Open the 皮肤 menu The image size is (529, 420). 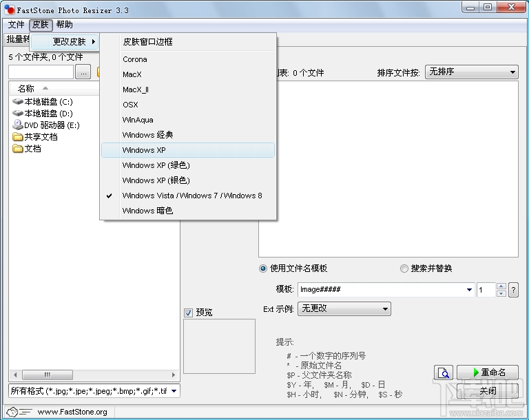tap(41, 25)
